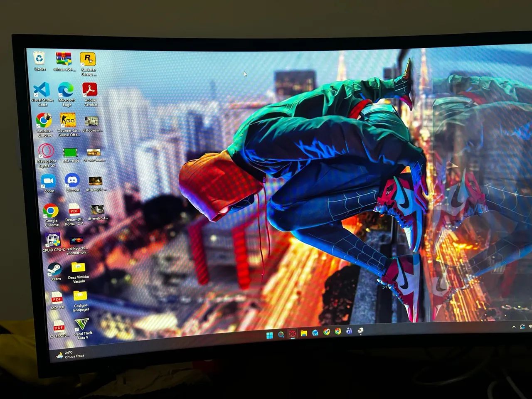Click the Vinicius - Chrome profile shortcut
This screenshot has width=532, height=399.
click(44, 125)
